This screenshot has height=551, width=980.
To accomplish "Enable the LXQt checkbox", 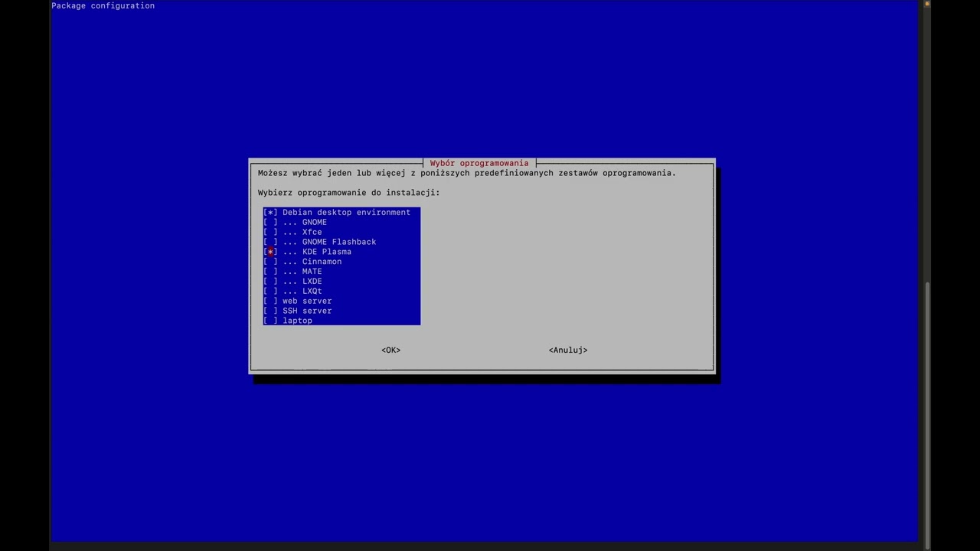I will 270,291.
